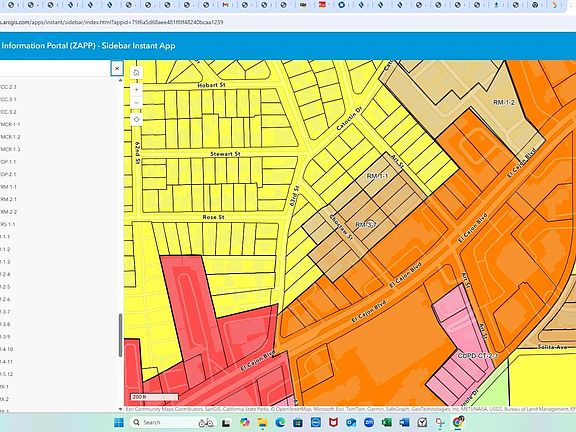Open Word from the taskbar
Viewport: 576px width, 432px height.
point(404,422)
